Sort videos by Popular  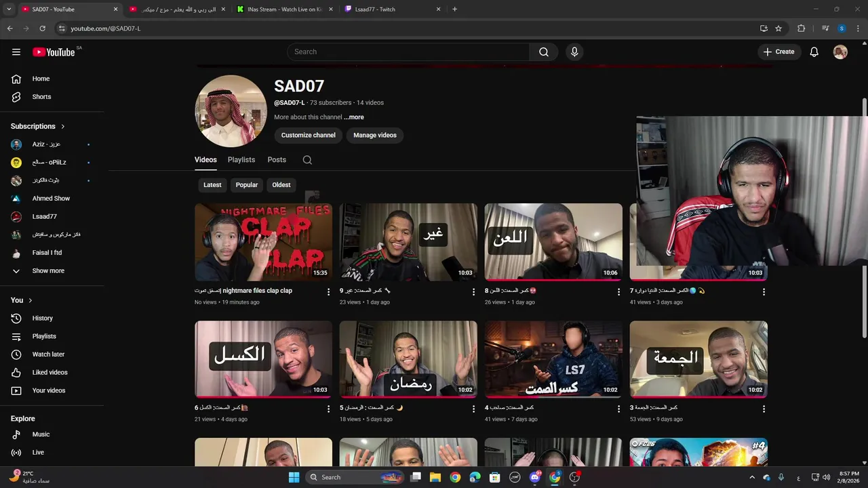click(x=247, y=185)
